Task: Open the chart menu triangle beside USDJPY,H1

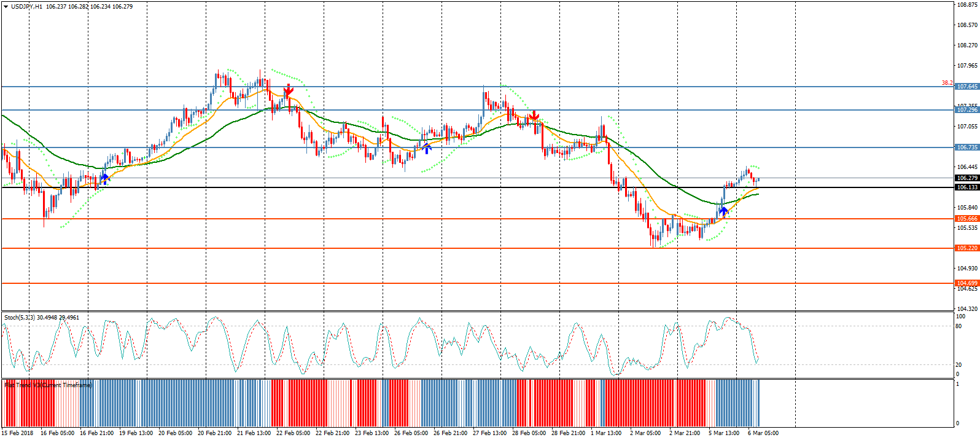Action: tap(6, 7)
